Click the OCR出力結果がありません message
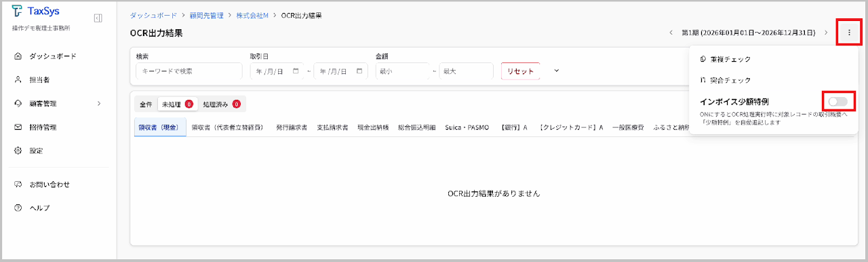868x262 pixels. click(494, 193)
